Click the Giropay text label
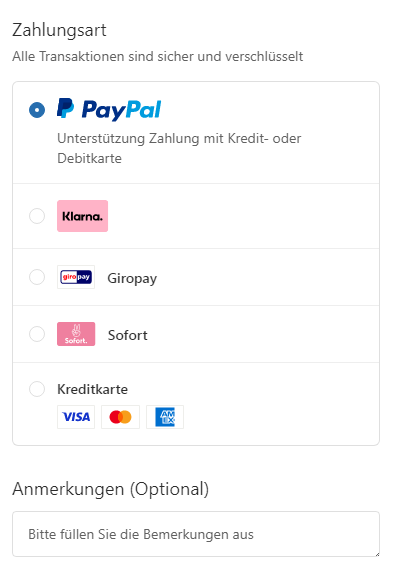396x584 pixels. [132, 279]
